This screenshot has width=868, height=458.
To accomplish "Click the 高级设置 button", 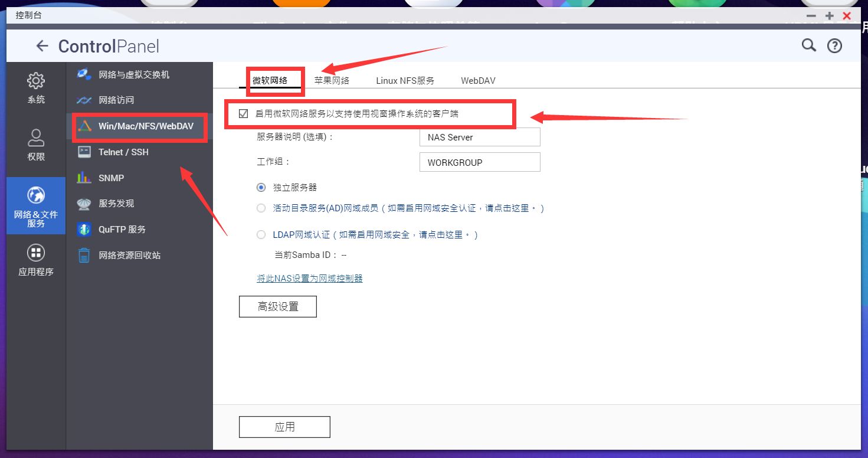I will coord(278,307).
